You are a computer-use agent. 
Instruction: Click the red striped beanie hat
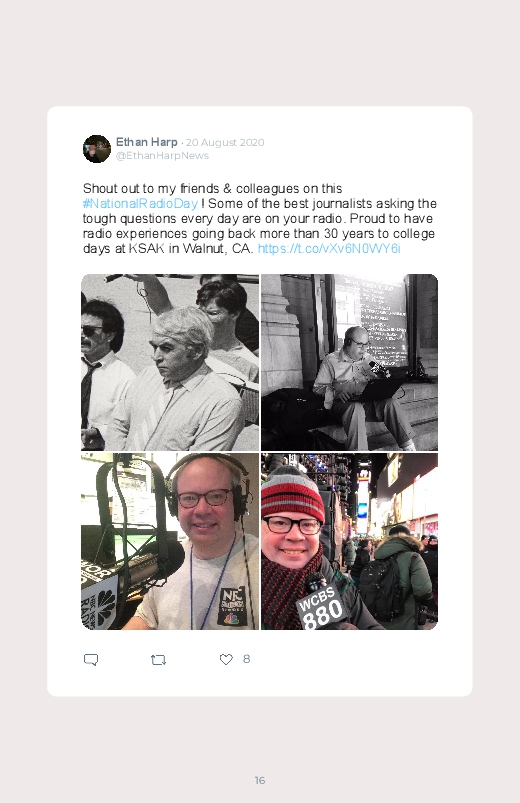coord(292,494)
